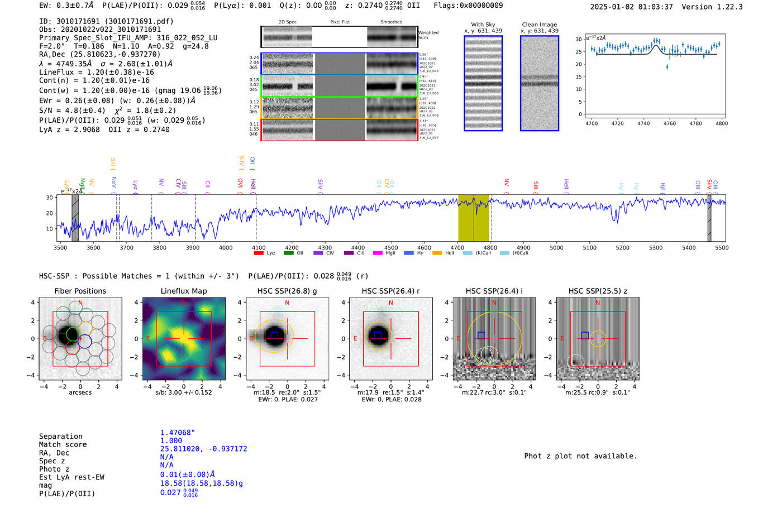Select the match coordinates 25.811020, -0.937172
The image size is (782, 532).
point(204,449)
